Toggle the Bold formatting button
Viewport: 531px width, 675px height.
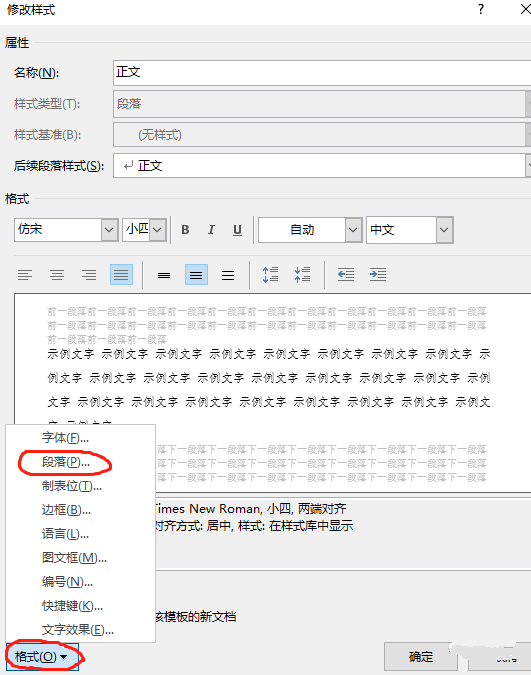(185, 230)
